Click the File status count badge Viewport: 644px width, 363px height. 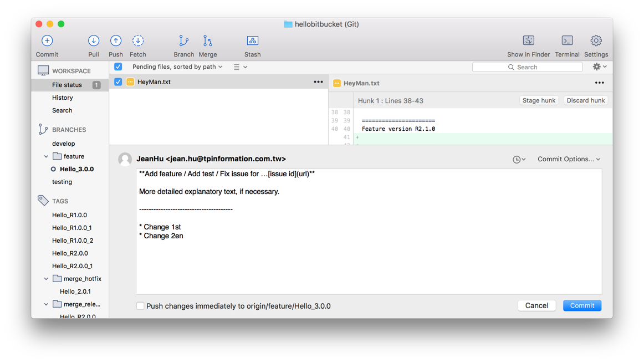[96, 85]
